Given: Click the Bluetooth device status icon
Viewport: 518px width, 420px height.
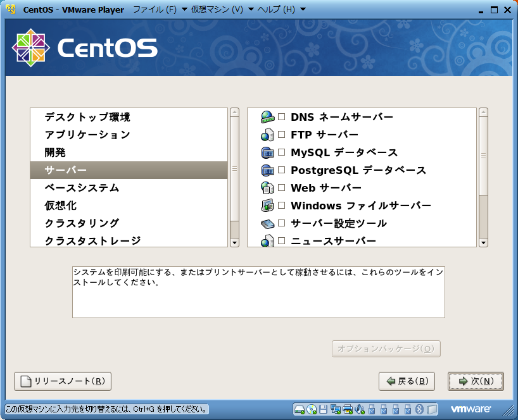Looking at the screenshot, I should (419, 409).
